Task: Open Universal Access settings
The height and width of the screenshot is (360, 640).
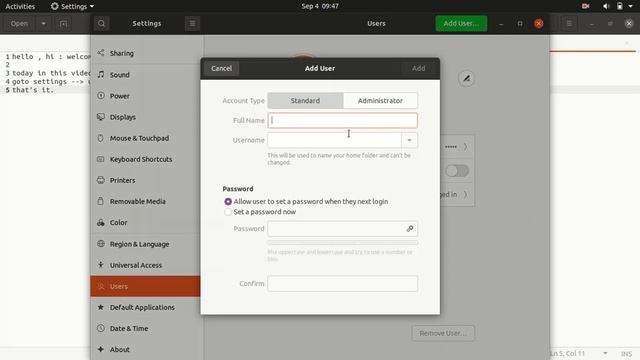Action: pyautogui.click(x=145, y=265)
